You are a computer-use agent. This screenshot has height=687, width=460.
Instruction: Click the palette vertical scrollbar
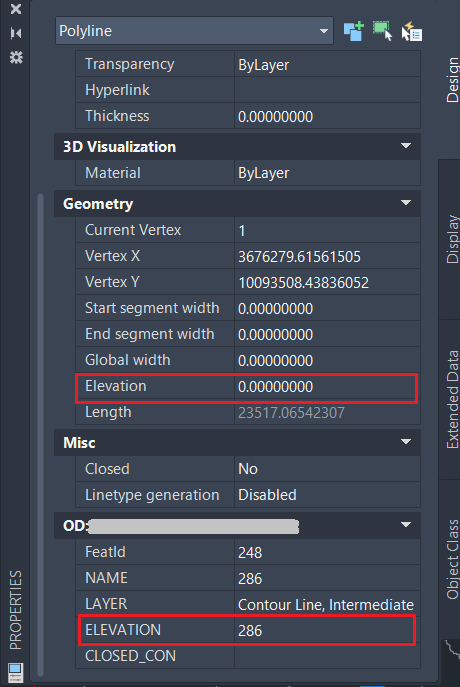coord(41,435)
